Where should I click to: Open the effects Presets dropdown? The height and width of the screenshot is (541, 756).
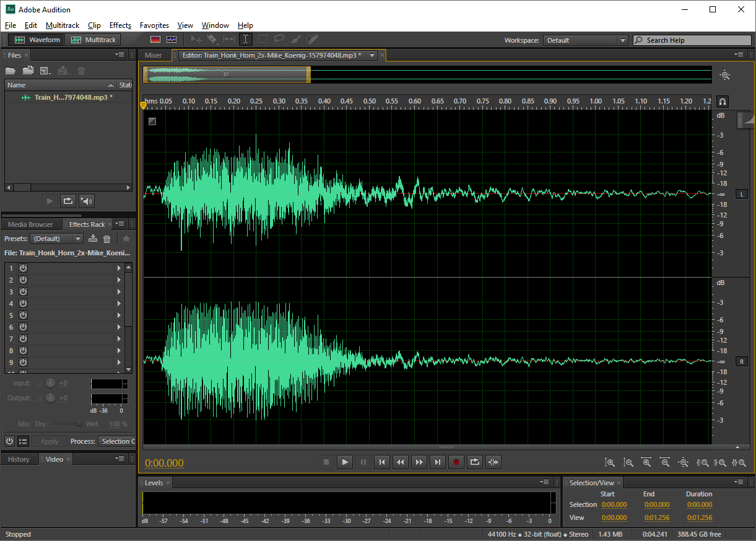(x=57, y=239)
